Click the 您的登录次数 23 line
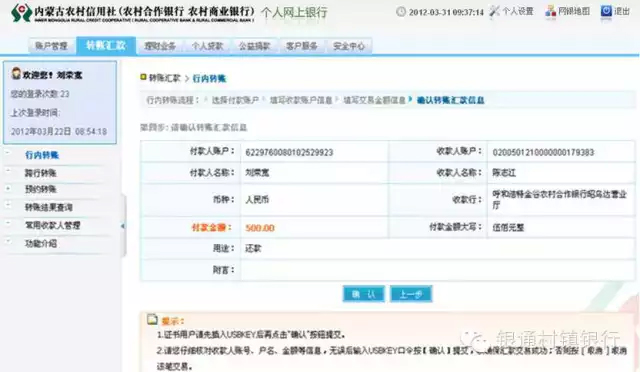The image size is (640, 372). tap(40, 94)
